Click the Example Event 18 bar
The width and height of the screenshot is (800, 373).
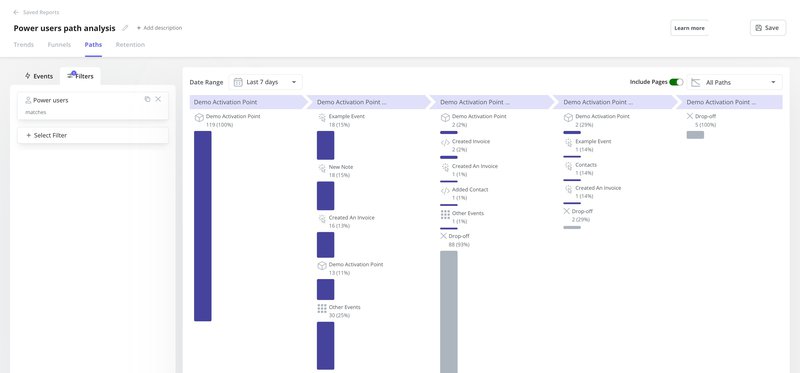coord(326,145)
